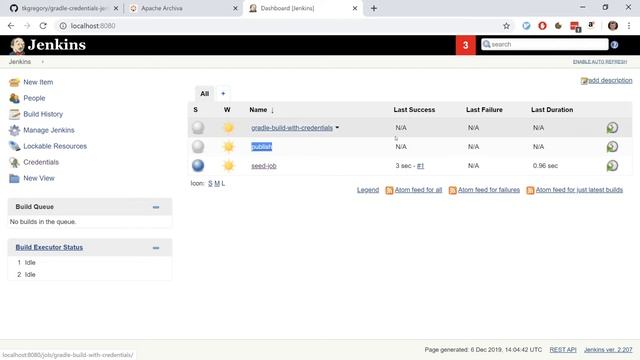Viewport: 640px width, 360px height.
Task: Click the Jenkins breadcrumb link
Action: 20,62
